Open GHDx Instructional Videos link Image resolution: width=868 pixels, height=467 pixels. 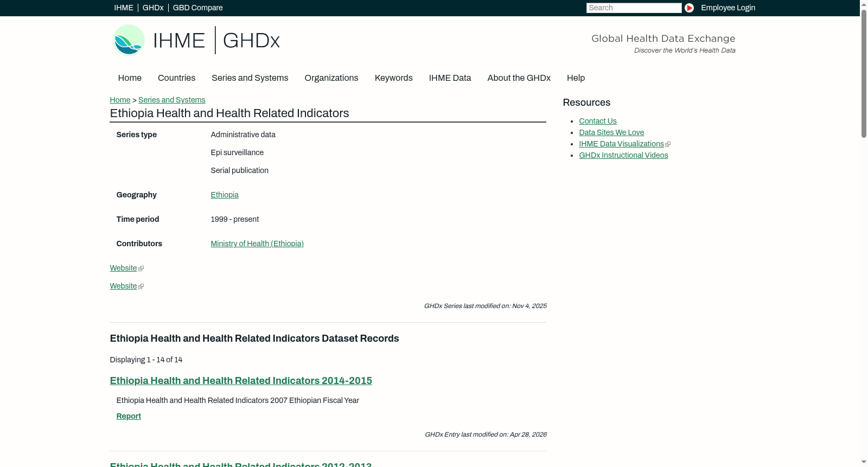click(623, 155)
